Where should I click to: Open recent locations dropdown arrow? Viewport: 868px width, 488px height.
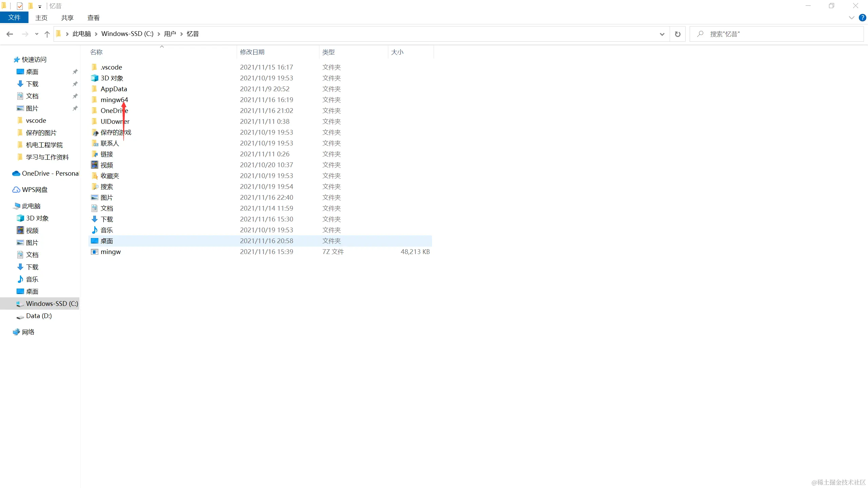pyautogui.click(x=37, y=34)
